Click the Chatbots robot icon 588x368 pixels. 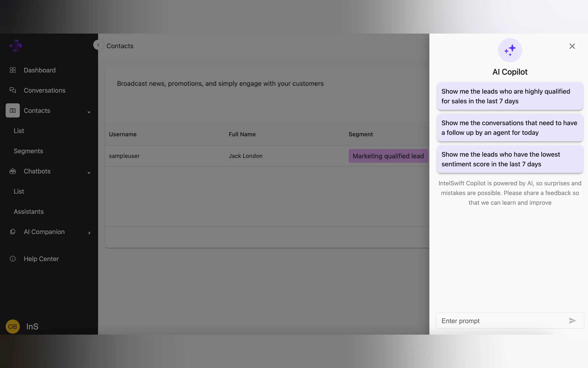[13, 171]
